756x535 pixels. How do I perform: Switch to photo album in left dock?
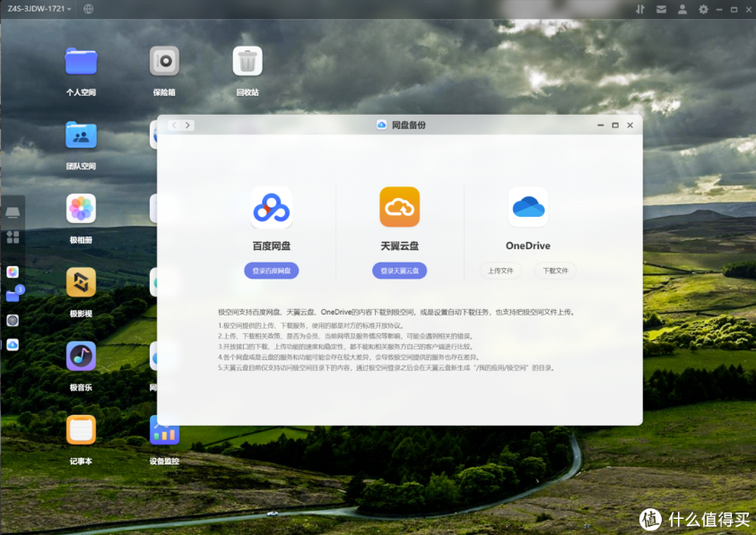coord(13,272)
